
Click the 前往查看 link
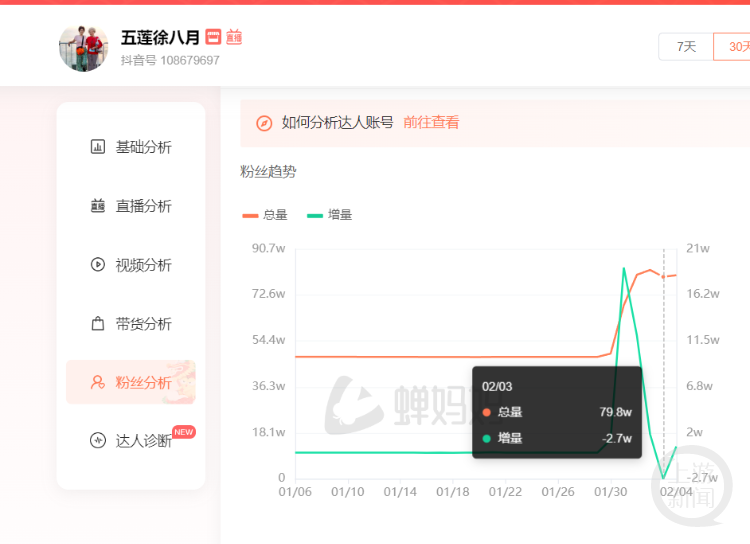pyautogui.click(x=431, y=123)
